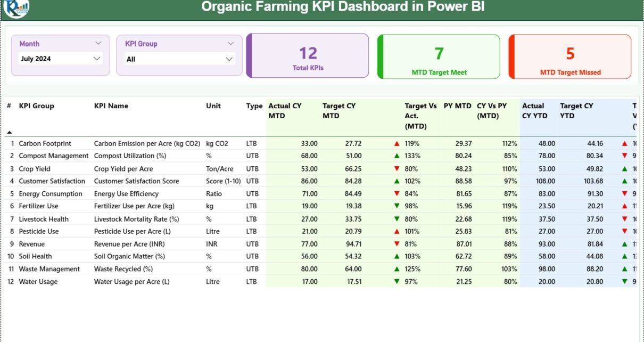Click green down arrow in Fertilizer Use row

[397, 206]
